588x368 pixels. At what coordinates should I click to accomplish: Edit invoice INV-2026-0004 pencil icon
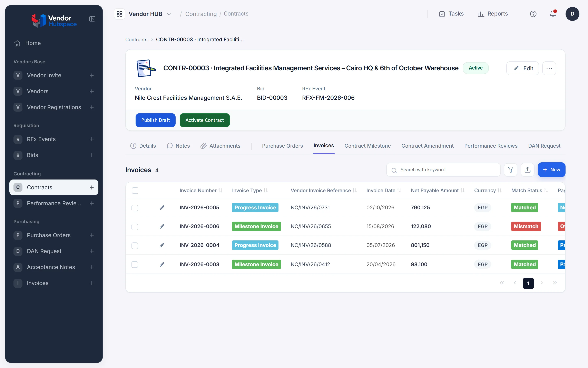coord(162,245)
